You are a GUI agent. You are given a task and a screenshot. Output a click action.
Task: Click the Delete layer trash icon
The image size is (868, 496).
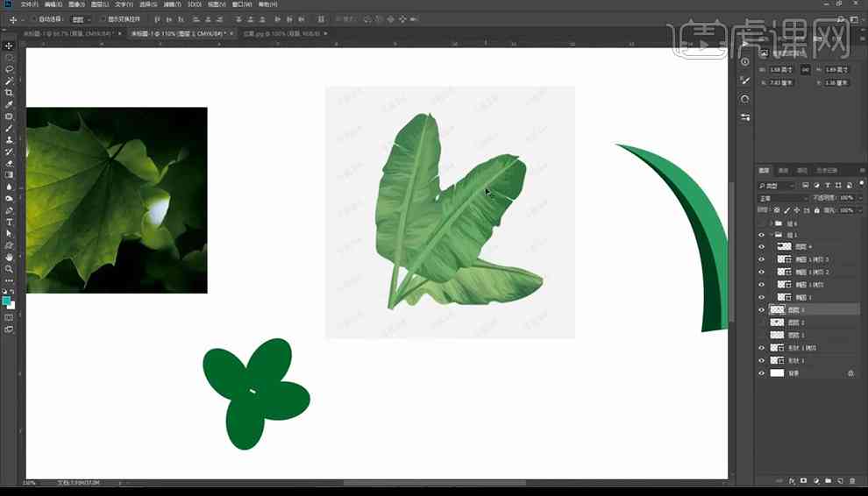pyautogui.click(x=852, y=481)
